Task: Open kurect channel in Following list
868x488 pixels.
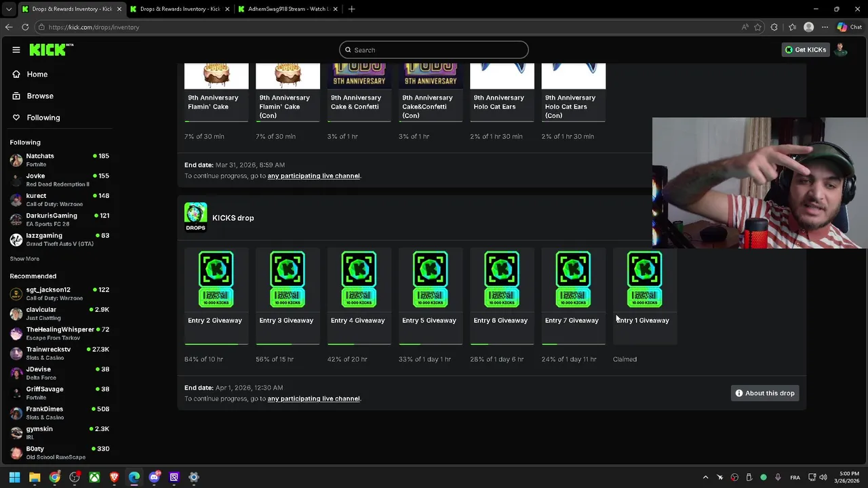Action: pyautogui.click(x=60, y=199)
